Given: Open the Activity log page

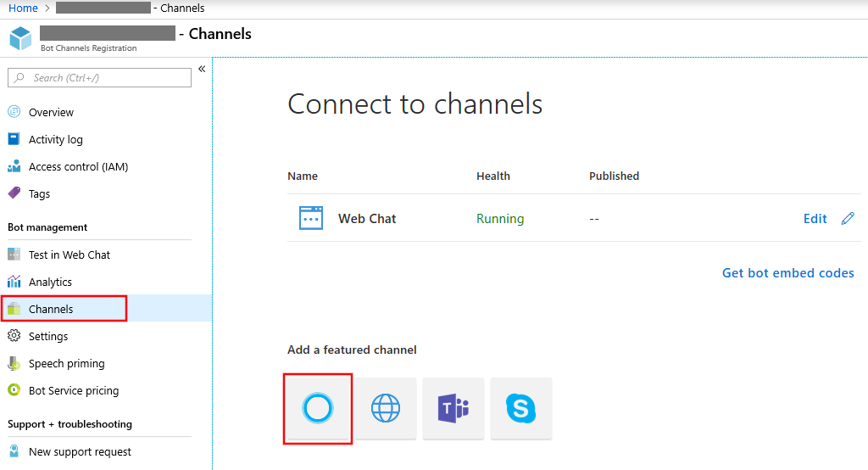Looking at the screenshot, I should (56, 140).
